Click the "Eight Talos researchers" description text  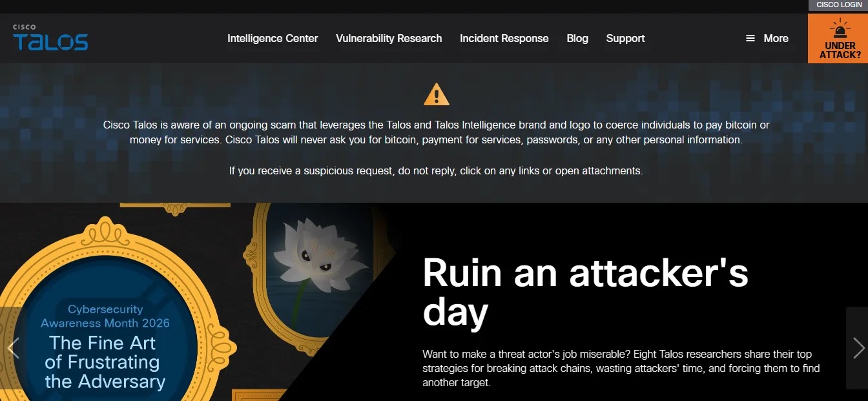pos(621,368)
